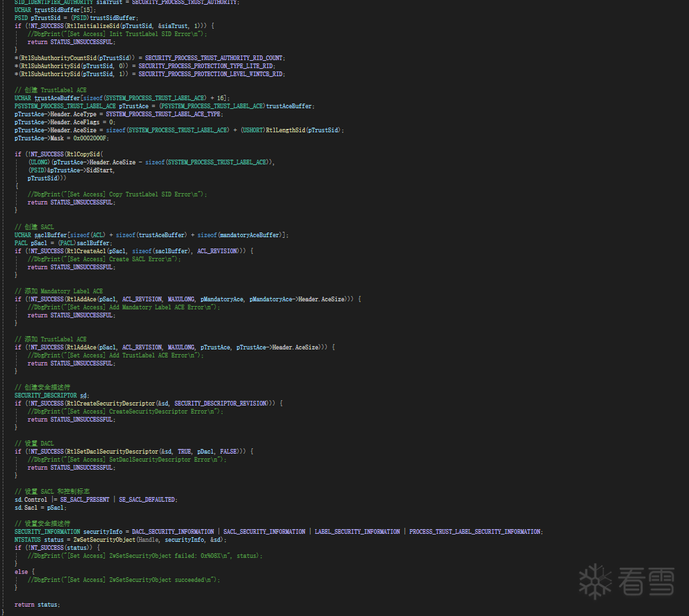
Task: Click the trustSidBuffer[15] declaration line
Action: (x=55, y=10)
